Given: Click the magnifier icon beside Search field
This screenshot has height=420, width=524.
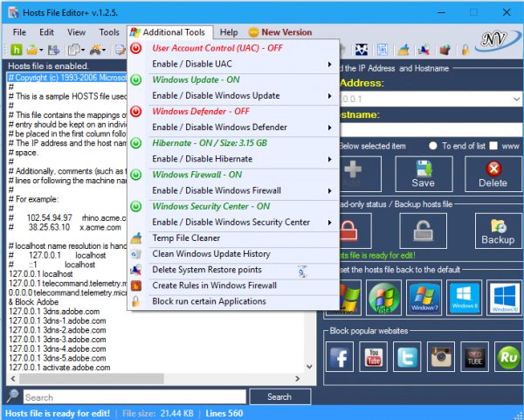Looking at the screenshot, I should [13, 396].
